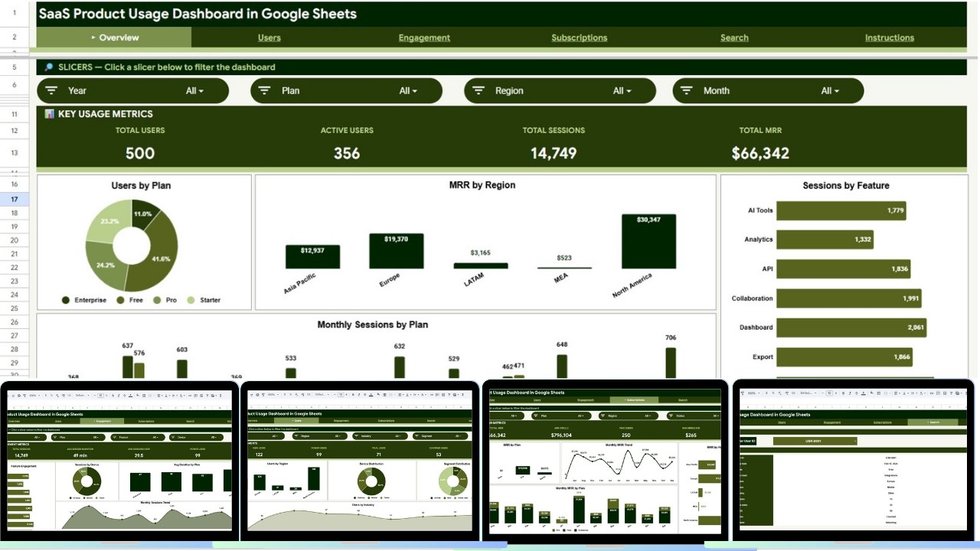Click the Users by Plan chart title
This screenshot has height=551, width=980.
[x=141, y=185]
